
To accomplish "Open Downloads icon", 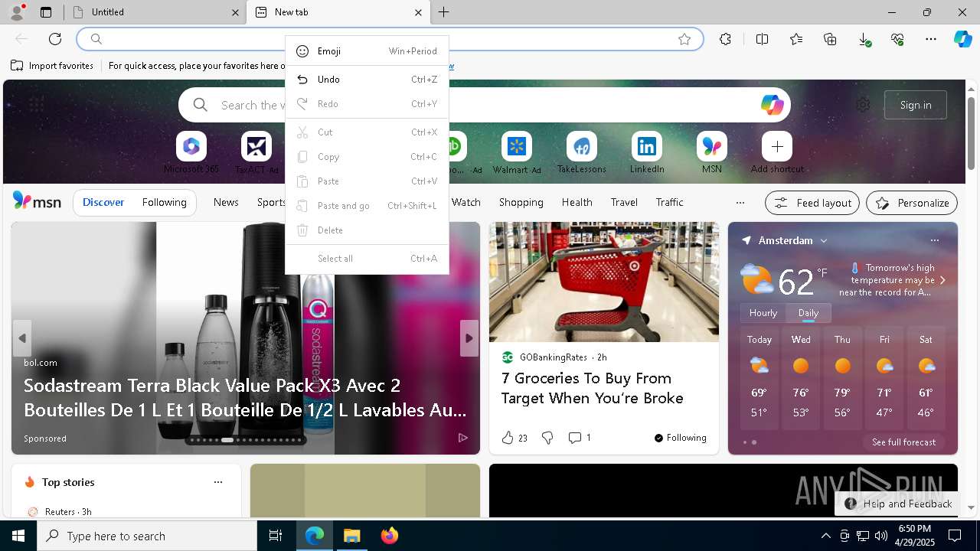I will (x=864, y=39).
